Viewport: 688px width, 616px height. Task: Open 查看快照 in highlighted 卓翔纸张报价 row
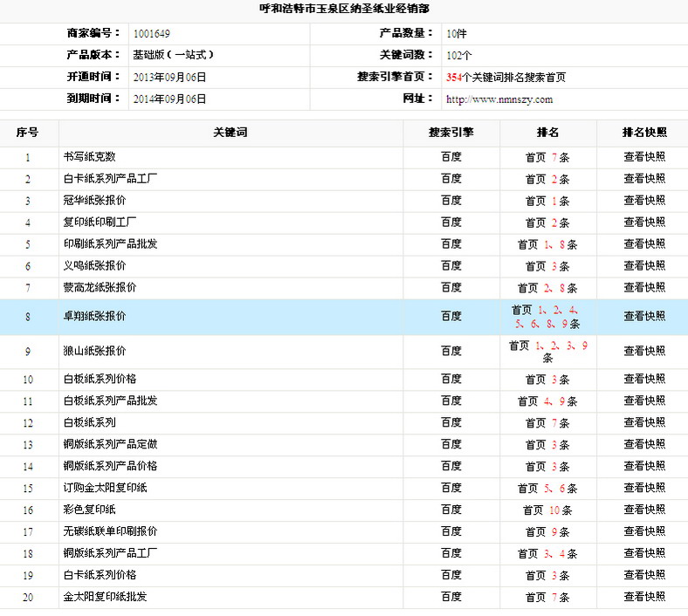click(x=644, y=317)
